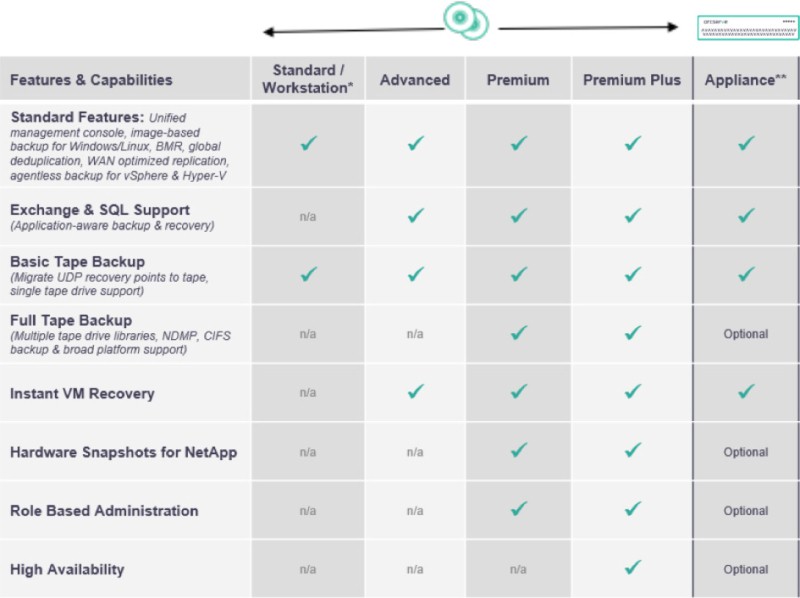The height and width of the screenshot is (598, 800).
Task: Click checkmark for Full Tape Backup under Premium Plus
Action: pyautogui.click(x=633, y=333)
